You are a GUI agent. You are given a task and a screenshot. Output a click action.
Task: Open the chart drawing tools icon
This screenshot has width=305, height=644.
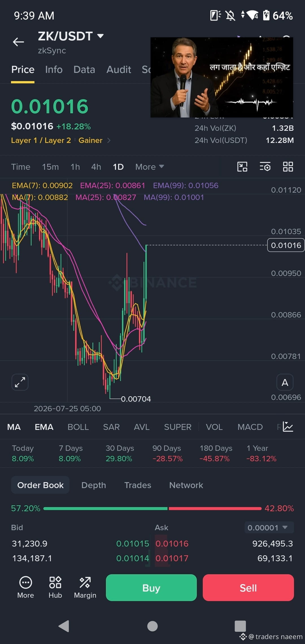coord(242,167)
